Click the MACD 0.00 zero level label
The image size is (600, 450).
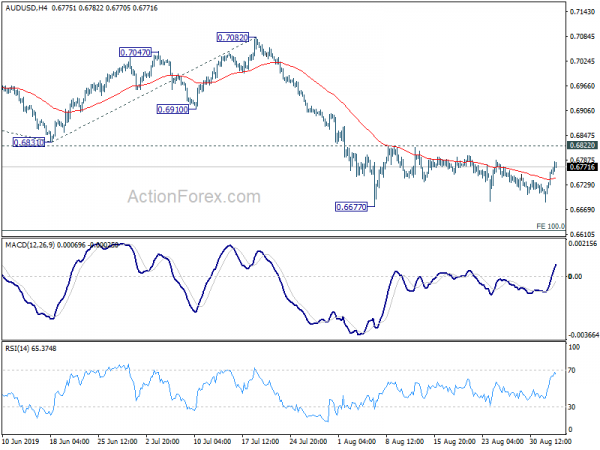(575, 277)
